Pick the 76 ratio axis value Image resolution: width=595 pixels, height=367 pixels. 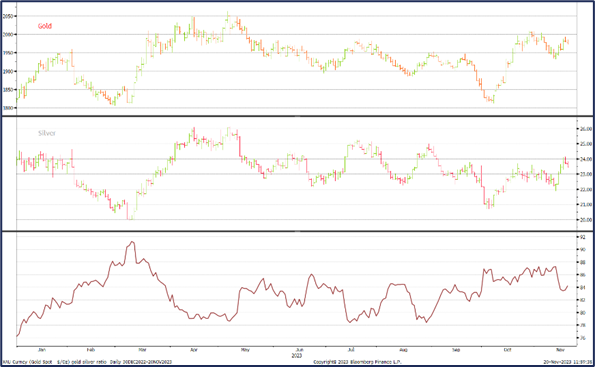point(582,338)
